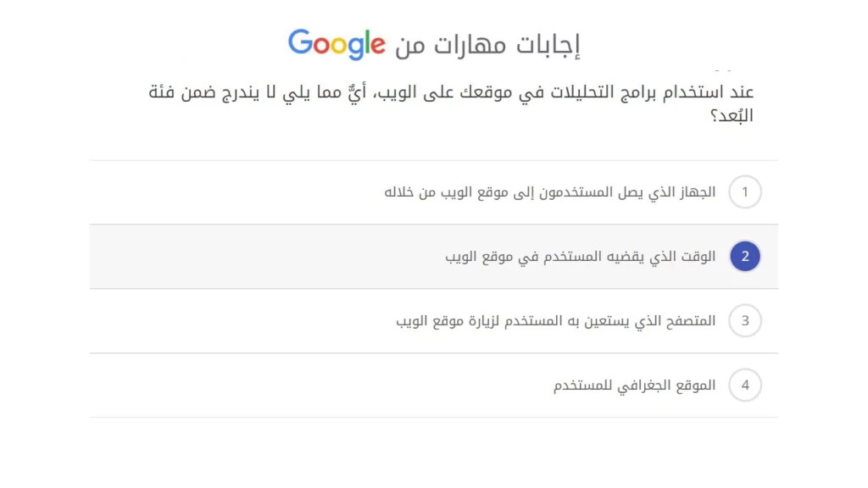
Task: Click the circled number 3 badge
Action: [745, 320]
